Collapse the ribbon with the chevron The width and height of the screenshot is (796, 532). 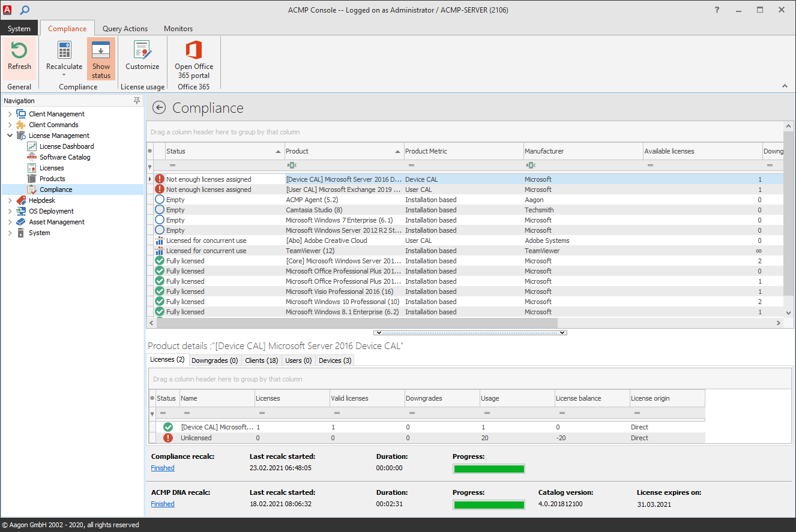tap(785, 86)
